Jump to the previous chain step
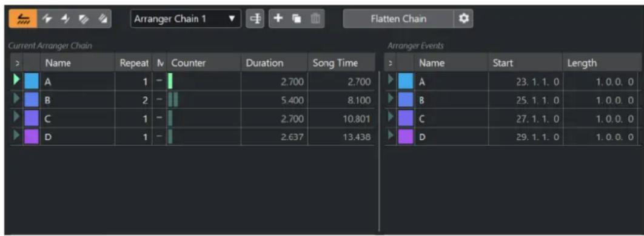 coord(47,19)
